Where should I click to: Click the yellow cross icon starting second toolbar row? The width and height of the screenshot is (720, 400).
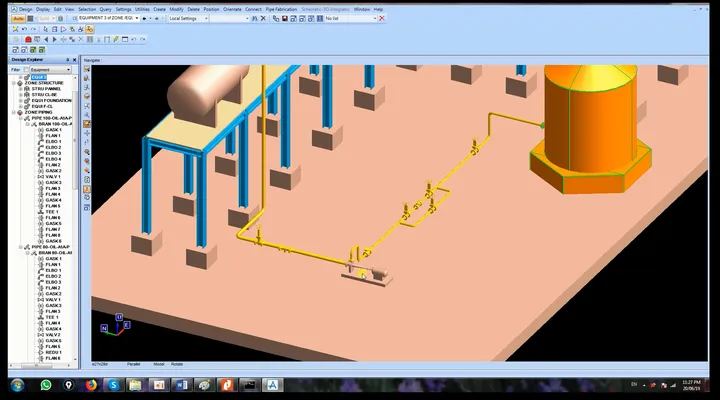[x=15, y=29]
